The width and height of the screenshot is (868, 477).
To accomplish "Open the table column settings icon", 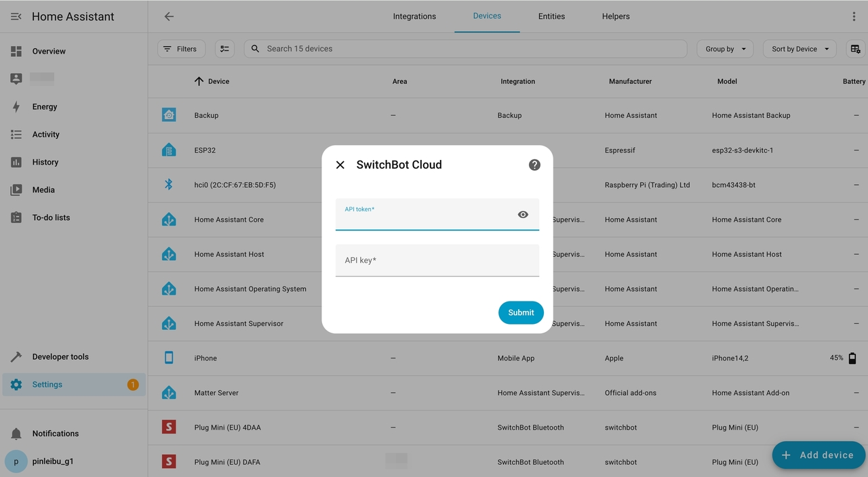I will click(855, 49).
